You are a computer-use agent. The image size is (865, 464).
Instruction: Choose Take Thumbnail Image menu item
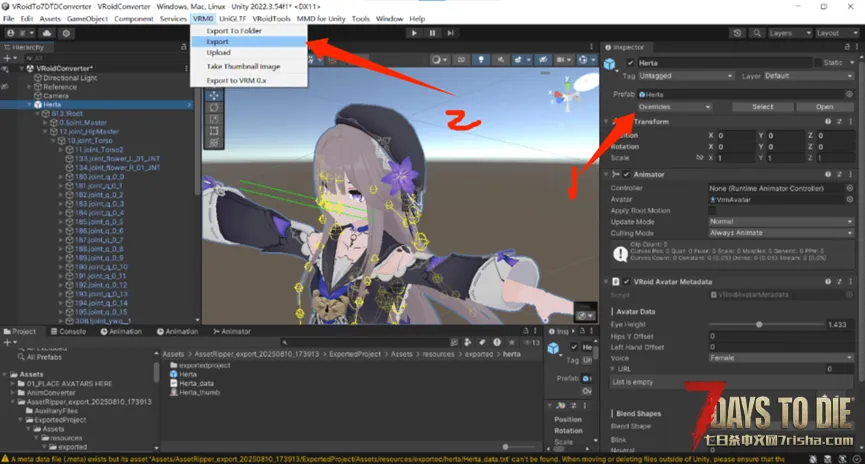click(243, 67)
